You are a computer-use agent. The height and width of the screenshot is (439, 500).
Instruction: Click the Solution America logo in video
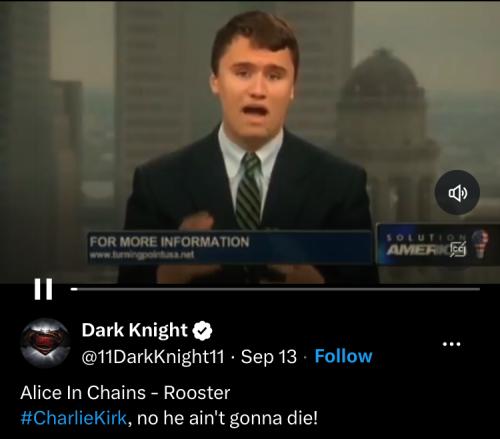click(x=437, y=245)
